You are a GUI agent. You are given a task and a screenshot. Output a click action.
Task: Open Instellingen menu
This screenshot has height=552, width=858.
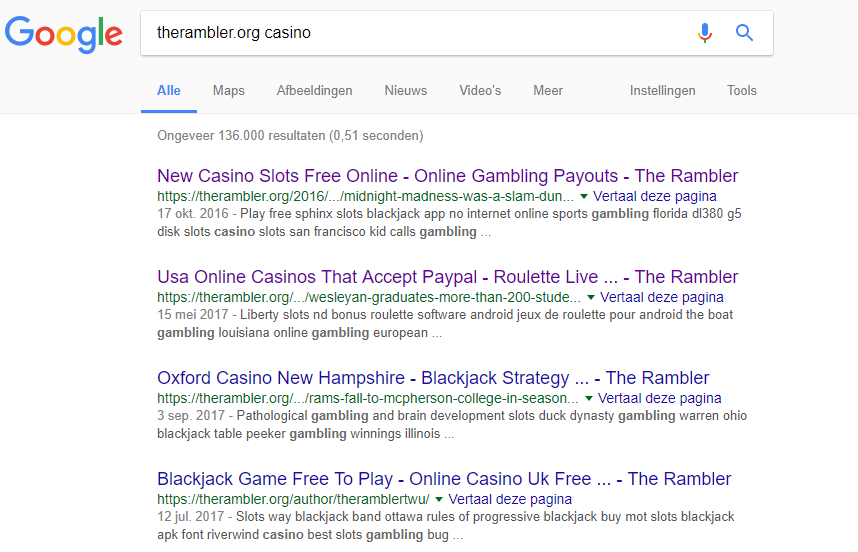point(662,91)
